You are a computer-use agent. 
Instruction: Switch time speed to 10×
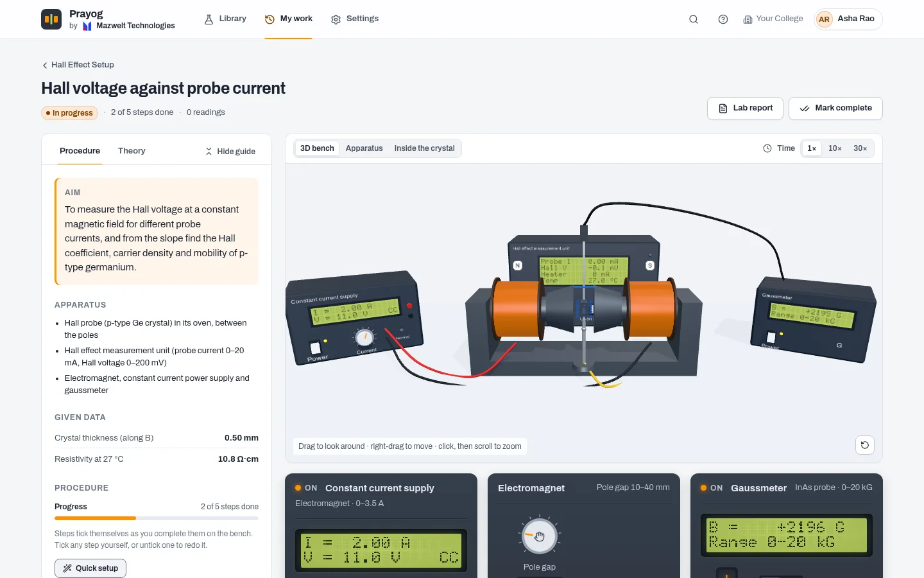coord(835,148)
